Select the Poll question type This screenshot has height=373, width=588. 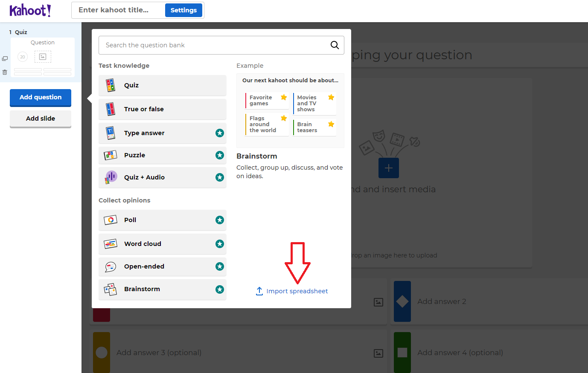tap(163, 220)
